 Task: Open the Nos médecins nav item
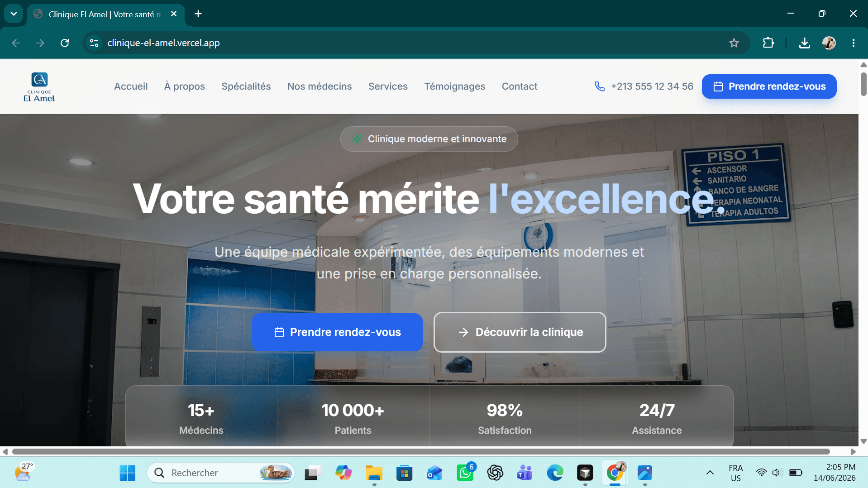pos(320,86)
